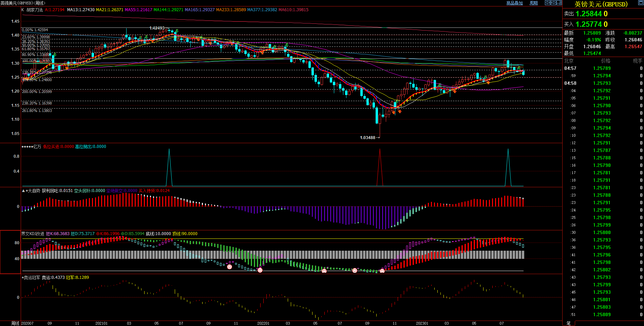Image resolution: width=644 pixels, height=326 pixels.
Task: Click the 周线 label at bottom left
Action: coord(15,323)
